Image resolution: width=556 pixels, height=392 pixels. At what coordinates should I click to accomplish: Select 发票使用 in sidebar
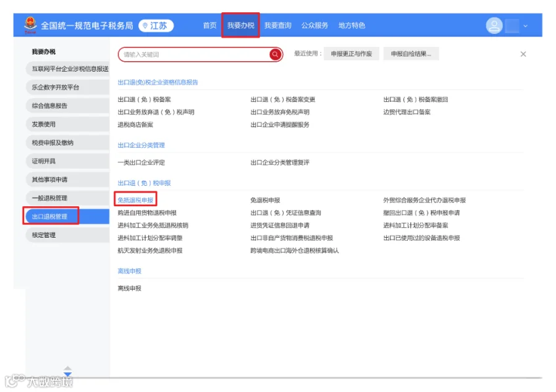click(x=68, y=124)
